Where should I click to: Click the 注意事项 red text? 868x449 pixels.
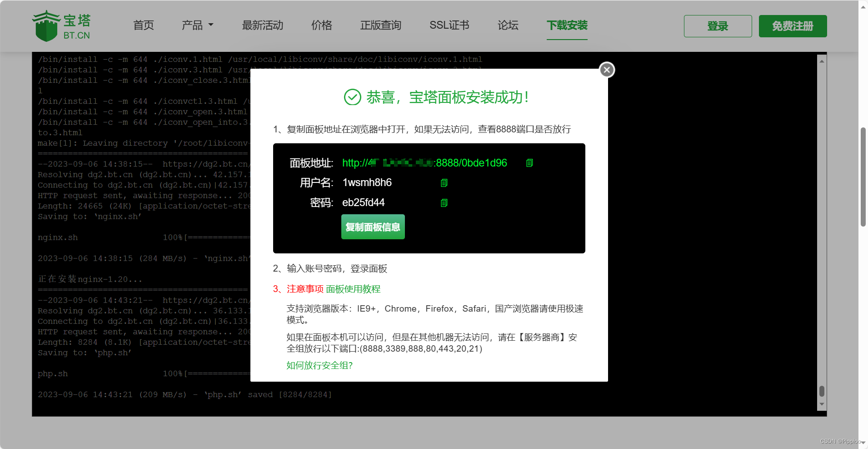coord(305,289)
